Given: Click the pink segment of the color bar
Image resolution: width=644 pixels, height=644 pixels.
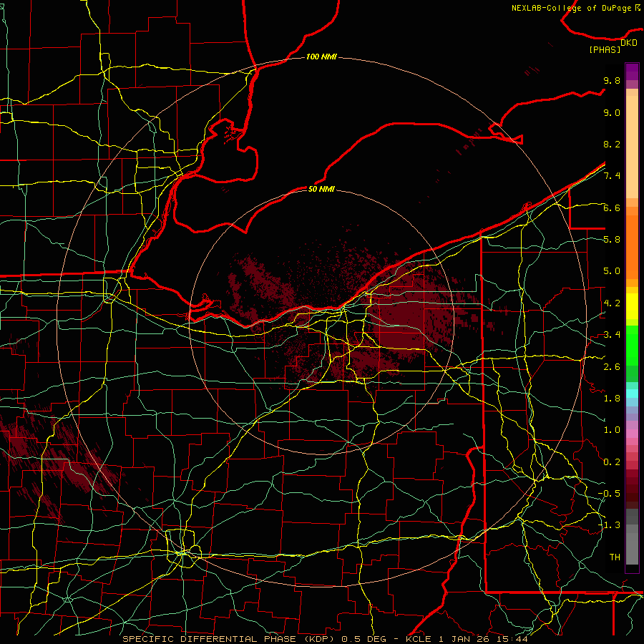Looking at the screenshot, I should [x=632, y=434].
